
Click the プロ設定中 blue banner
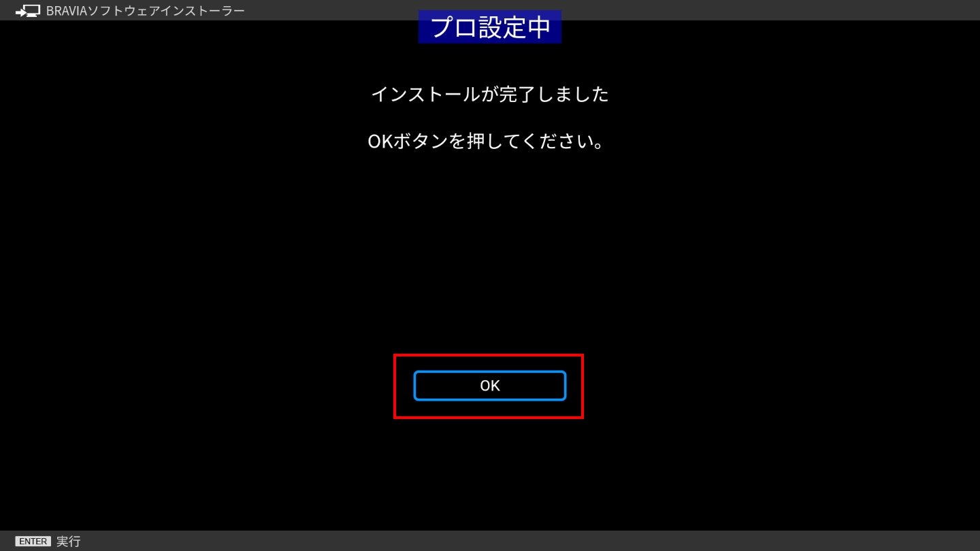point(489,27)
